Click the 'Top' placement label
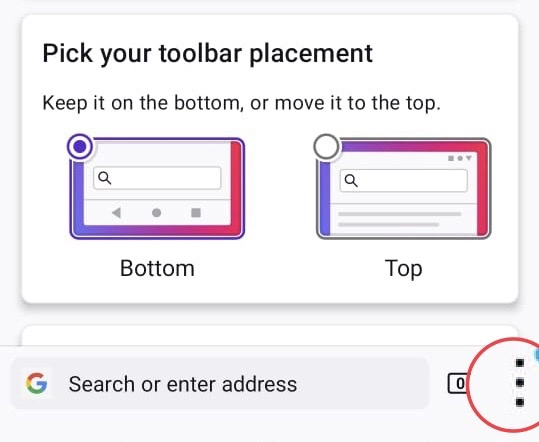The height and width of the screenshot is (442, 539). click(404, 269)
